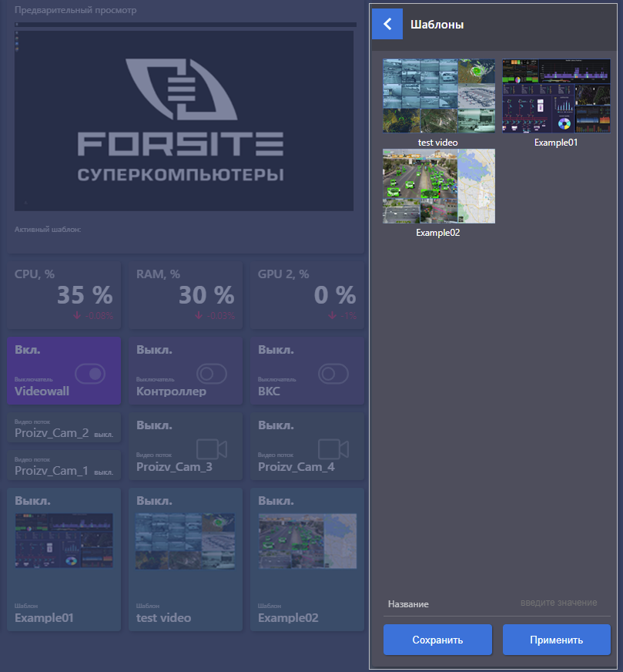The height and width of the screenshot is (672, 623).
Task: Click the Proizv_Cam_3 label
Action: click(174, 467)
